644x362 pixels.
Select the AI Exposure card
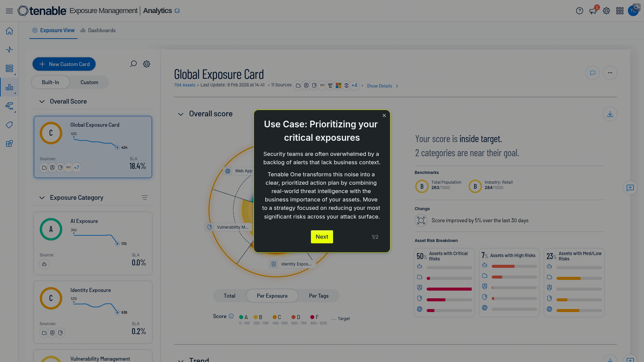pyautogui.click(x=93, y=243)
